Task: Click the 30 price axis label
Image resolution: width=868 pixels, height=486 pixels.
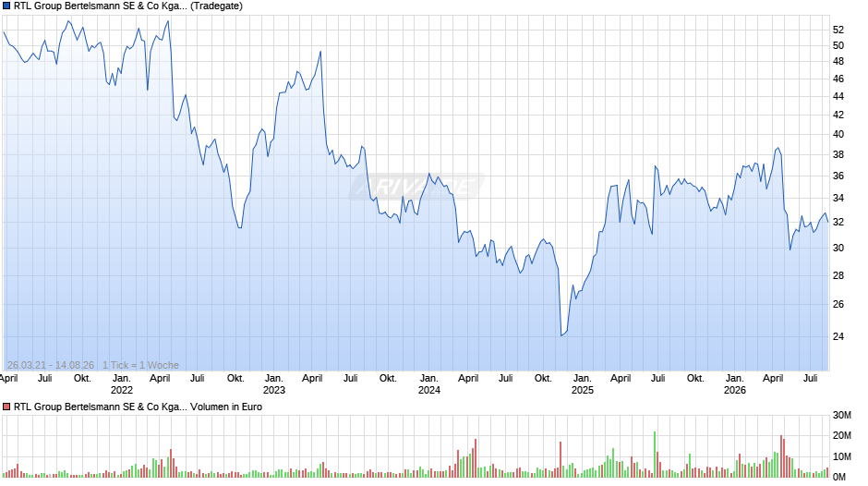Action: coord(838,248)
